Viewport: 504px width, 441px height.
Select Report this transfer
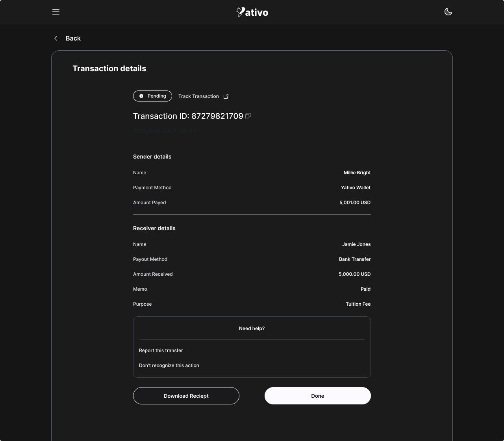click(x=161, y=351)
